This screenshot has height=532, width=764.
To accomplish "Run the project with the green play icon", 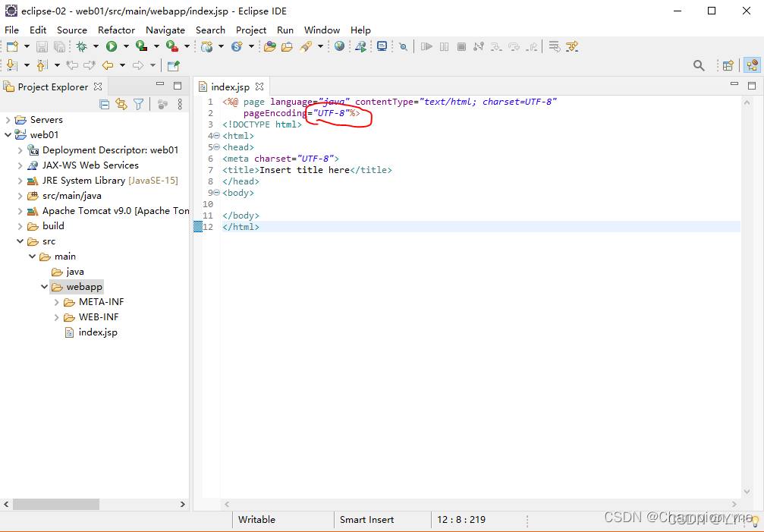I will 112,46.
